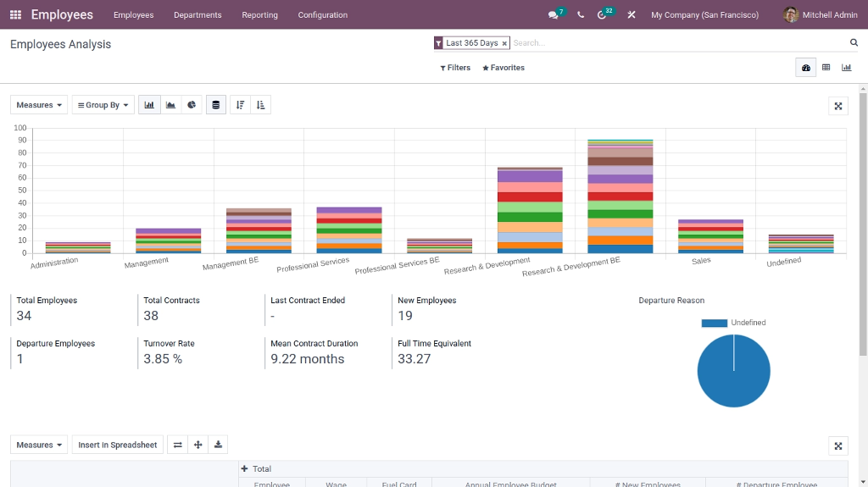The image size is (868, 487).
Task: Flip pivot table axis
Action: pos(178,445)
